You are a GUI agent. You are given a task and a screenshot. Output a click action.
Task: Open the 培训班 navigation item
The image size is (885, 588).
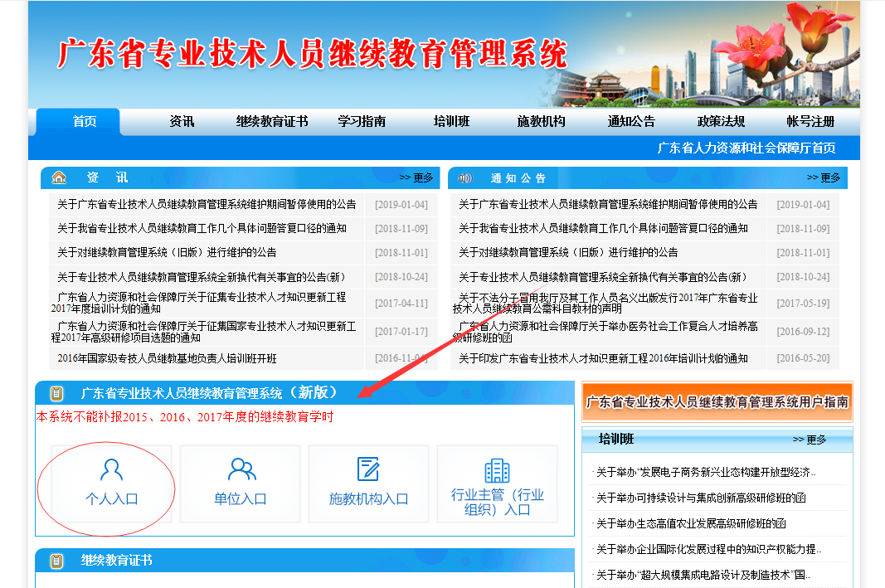tap(451, 121)
